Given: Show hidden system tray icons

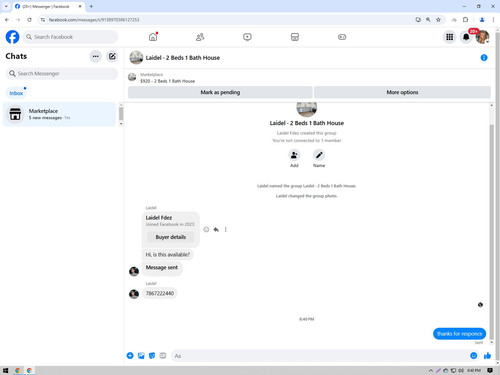Looking at the screenshot, I should pos(431,370).
